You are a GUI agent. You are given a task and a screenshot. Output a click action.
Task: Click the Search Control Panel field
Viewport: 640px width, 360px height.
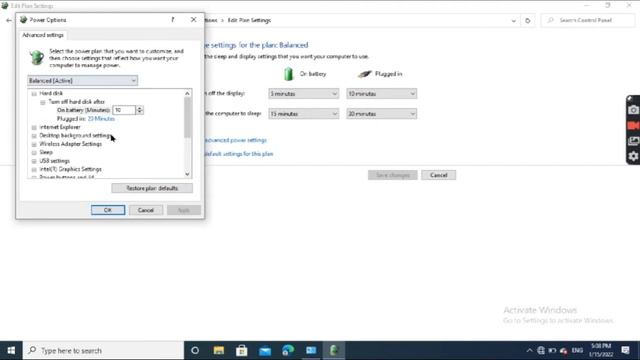pyautogui.click(x=588, y=20)
